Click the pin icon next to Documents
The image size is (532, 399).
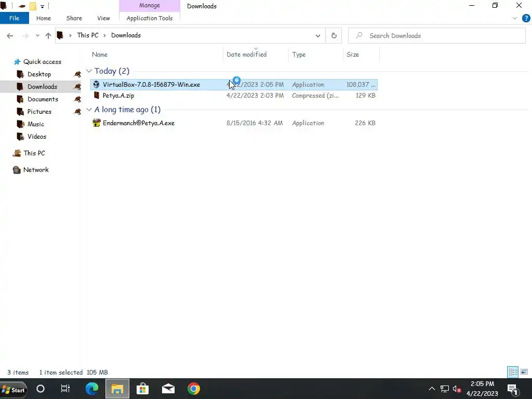pos(77,99)
